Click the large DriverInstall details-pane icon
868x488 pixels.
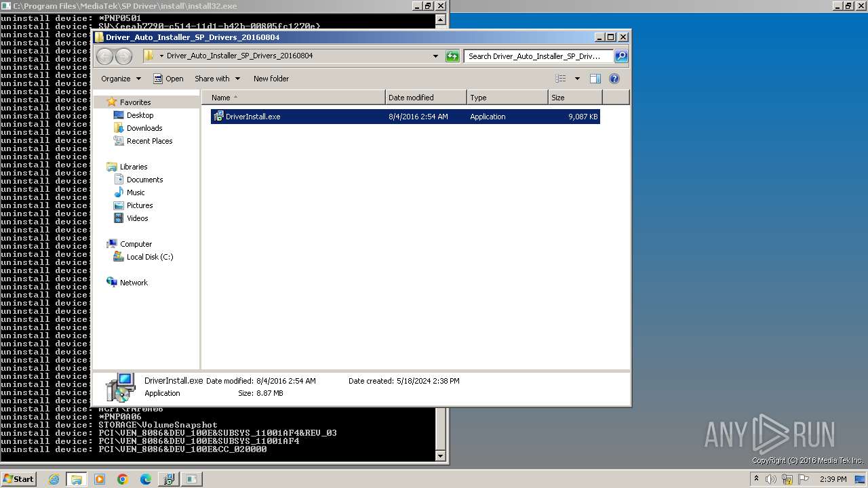[x=121, y=387]
